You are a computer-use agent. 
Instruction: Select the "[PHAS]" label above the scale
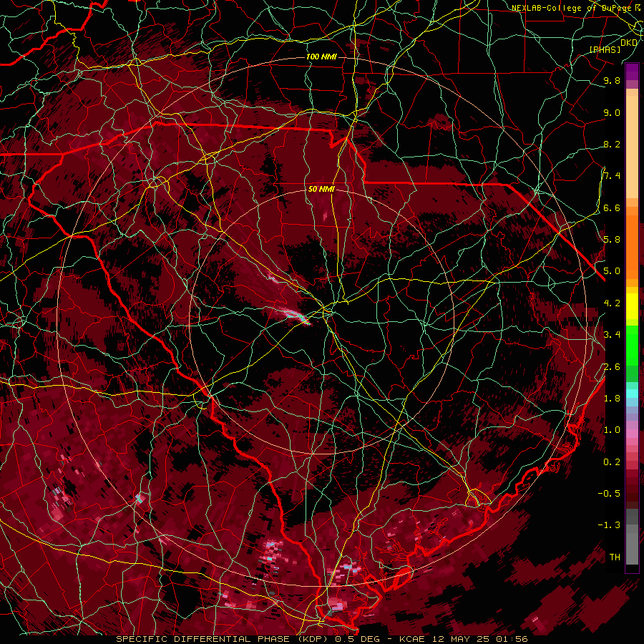coord(605,49)
